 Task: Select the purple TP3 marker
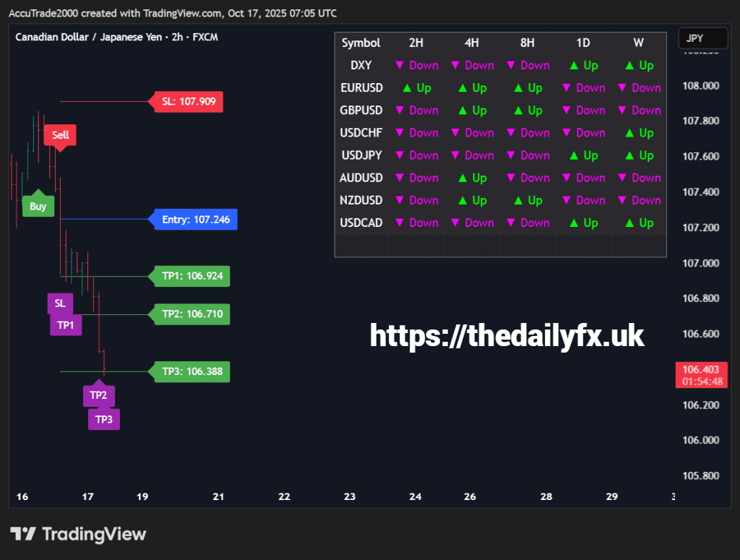click(104, 419)
